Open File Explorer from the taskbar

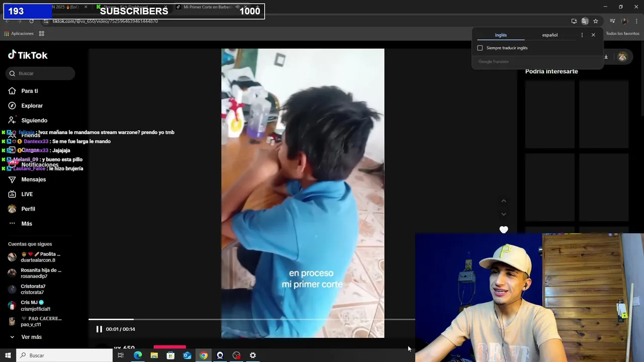click(154, 355)
